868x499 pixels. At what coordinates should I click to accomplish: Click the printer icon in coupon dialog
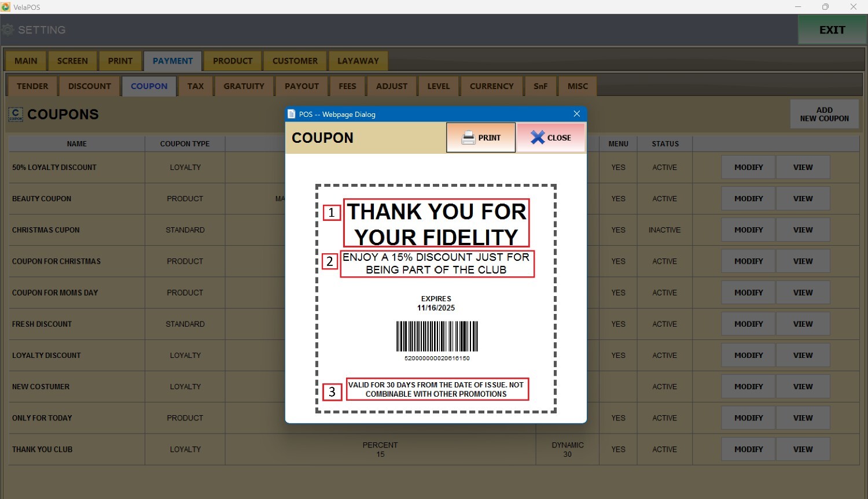[468, 138]
